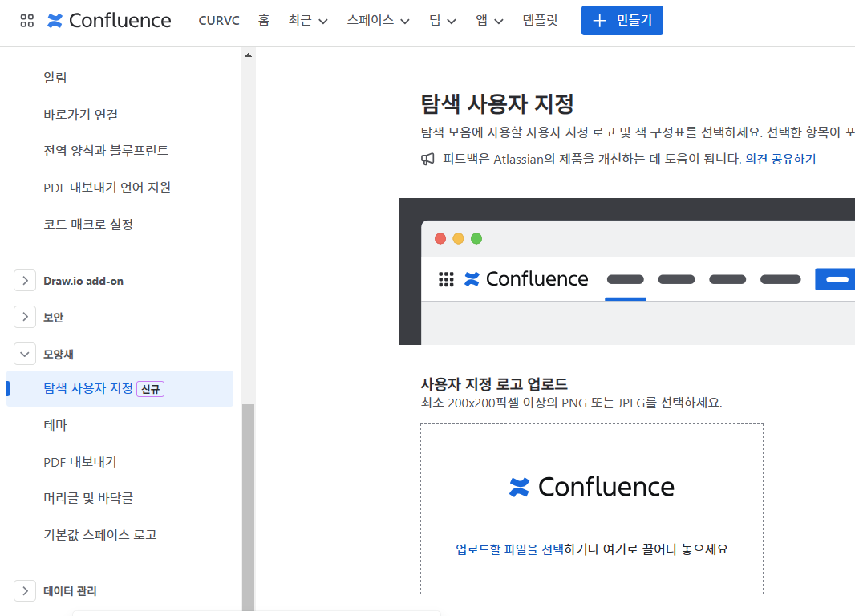
Task: Open PDF 내보내기 under 모양새
Action: (80, 462)
